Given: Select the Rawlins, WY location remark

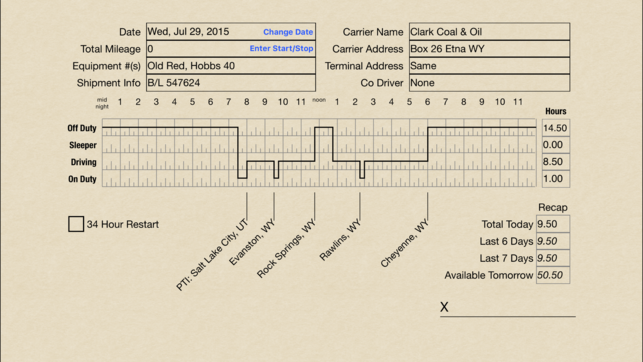Looking at the screenshot, I should [340, 240].
